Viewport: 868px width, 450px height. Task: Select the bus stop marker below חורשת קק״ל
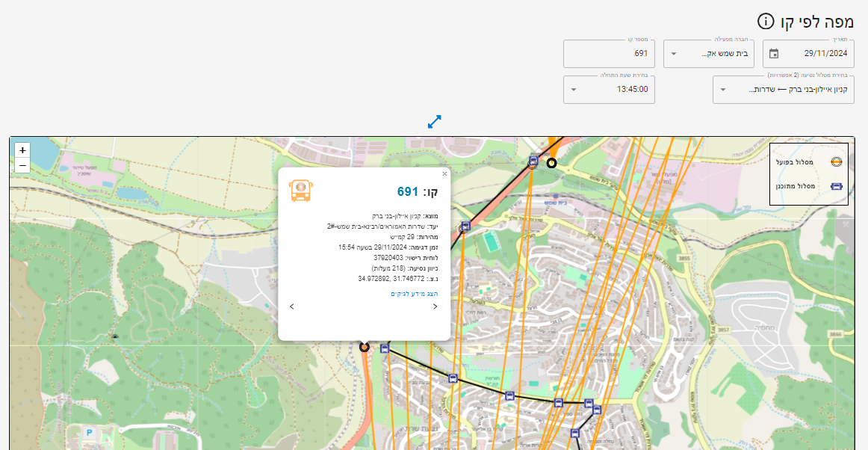510,395
